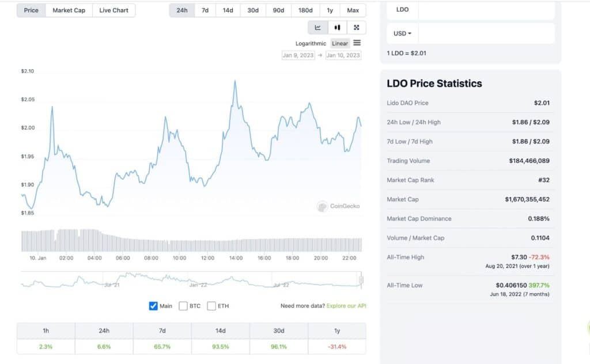
Task: Choose the 1y time range
Action: point(330,10)
